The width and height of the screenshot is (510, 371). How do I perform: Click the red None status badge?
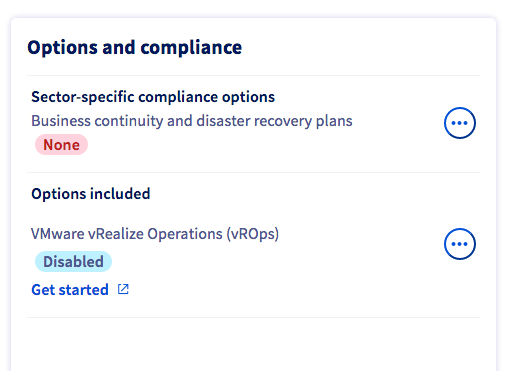[61, 145]
